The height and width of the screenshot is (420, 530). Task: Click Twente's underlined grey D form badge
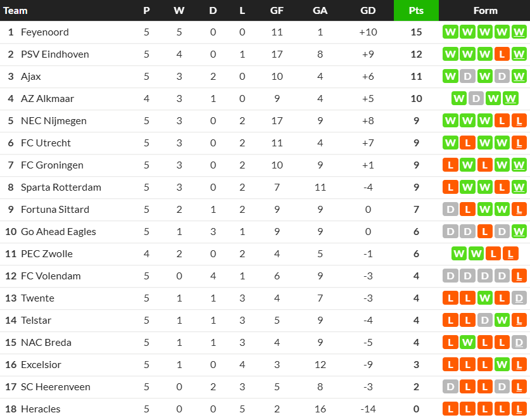tap(519, 298)
